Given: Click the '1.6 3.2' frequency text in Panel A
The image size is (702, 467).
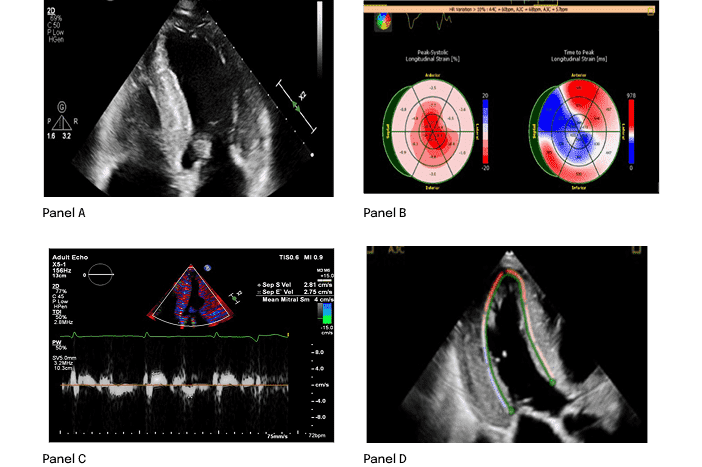Looking at the screenshot, I should tap(59, 136).
